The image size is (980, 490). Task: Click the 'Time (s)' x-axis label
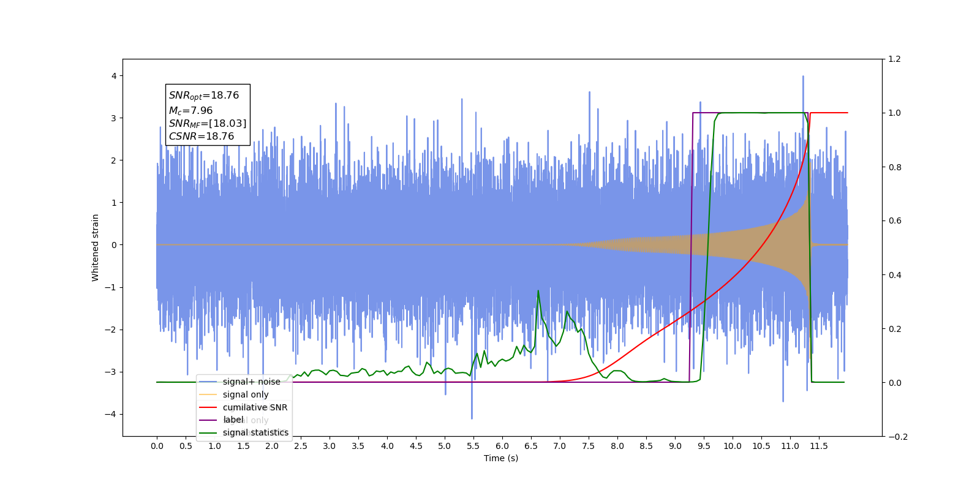(501, 458)
